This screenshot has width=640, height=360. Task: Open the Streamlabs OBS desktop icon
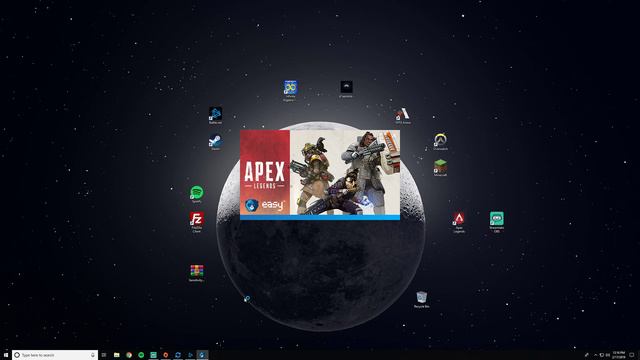click(497, 222)
